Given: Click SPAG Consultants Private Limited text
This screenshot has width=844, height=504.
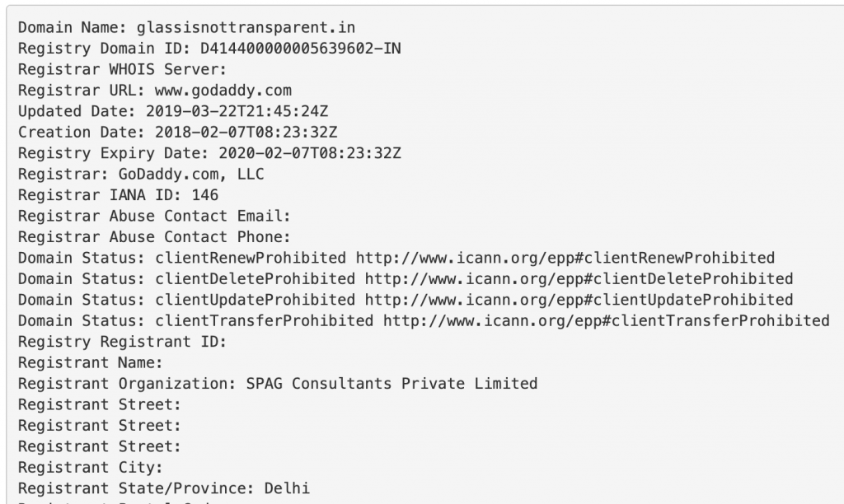Looking at the screenshot, I should pos(392,384).
